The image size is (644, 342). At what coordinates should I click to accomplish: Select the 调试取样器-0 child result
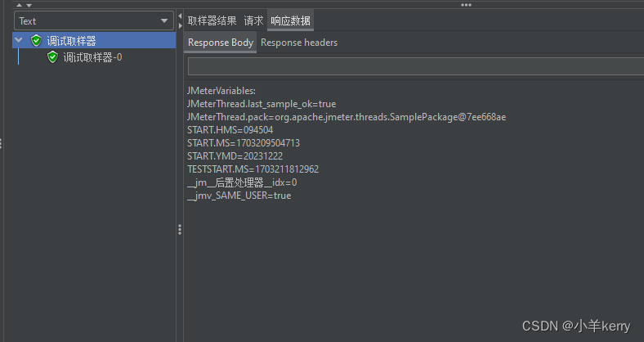pos(92,57)
